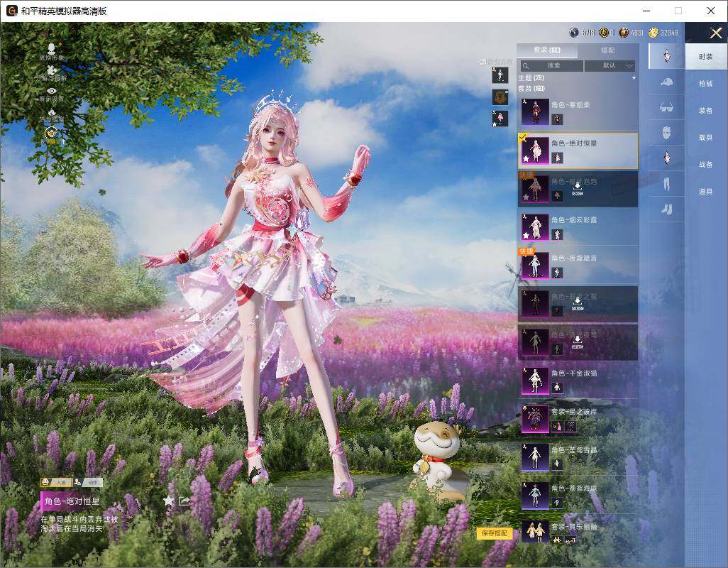
Task: Select outfit 角色-寒烟柔
Action: pos(578,112)
